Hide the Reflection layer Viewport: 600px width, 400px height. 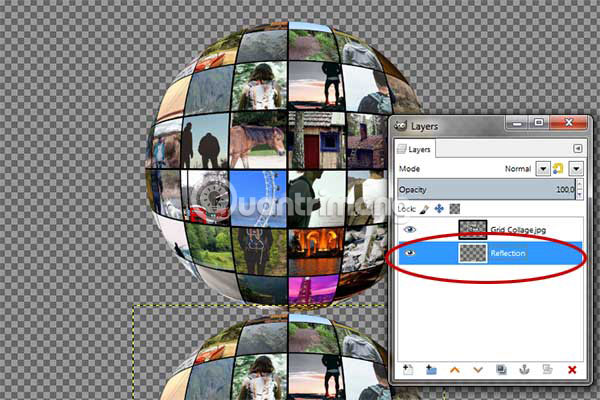click(x=407, y=254)
